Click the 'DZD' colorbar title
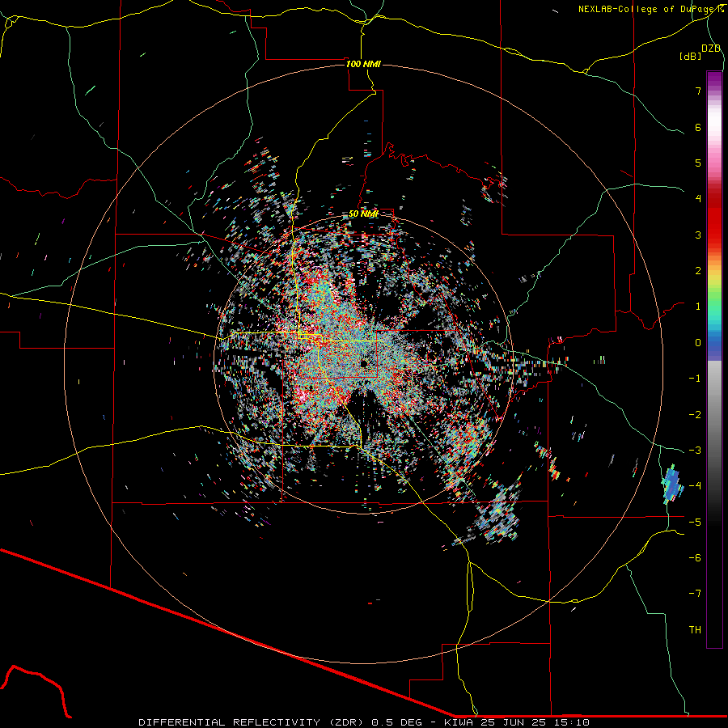This screenshot has height=728, width=728. (x=711, y=49)
